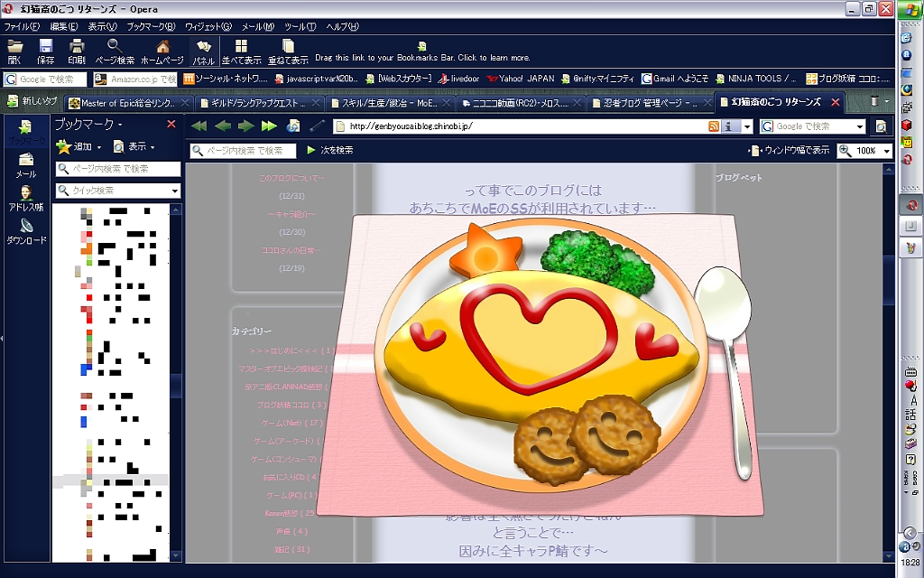Open the Widgets (ウィジェット) menu

[208, 26]
